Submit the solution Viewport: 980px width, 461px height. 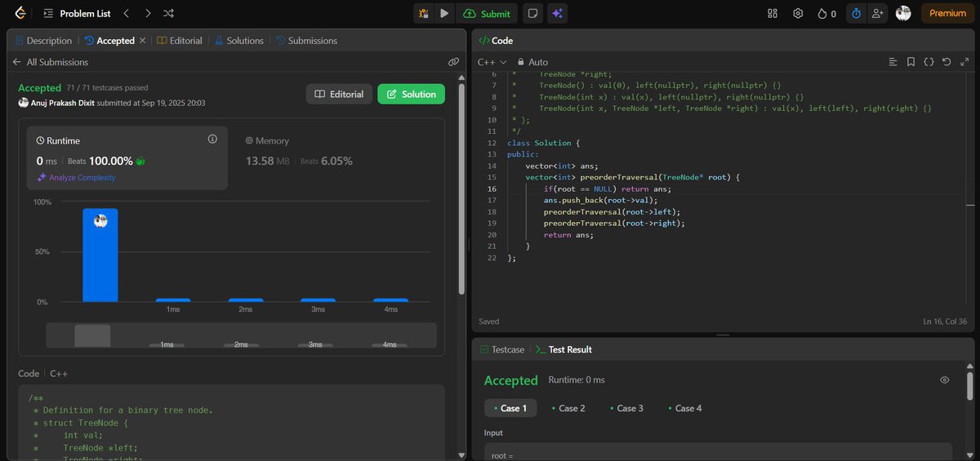487,14
